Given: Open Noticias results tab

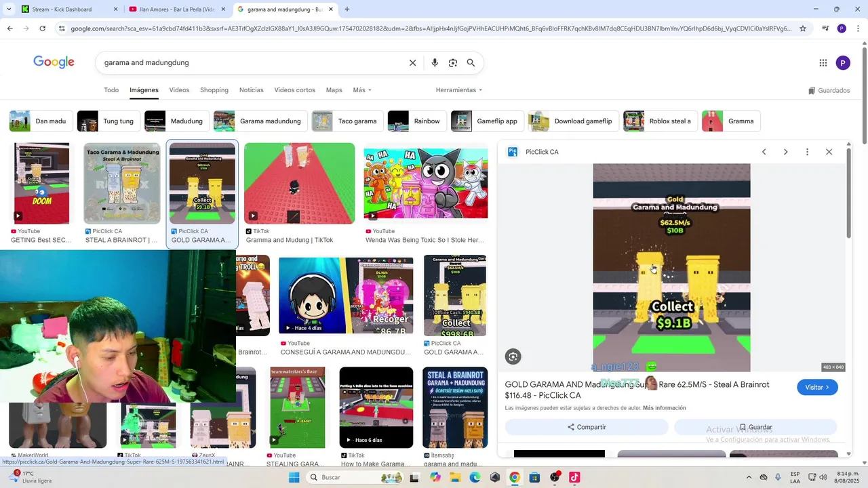Looking at the screenshot, I should click(252, 90).
